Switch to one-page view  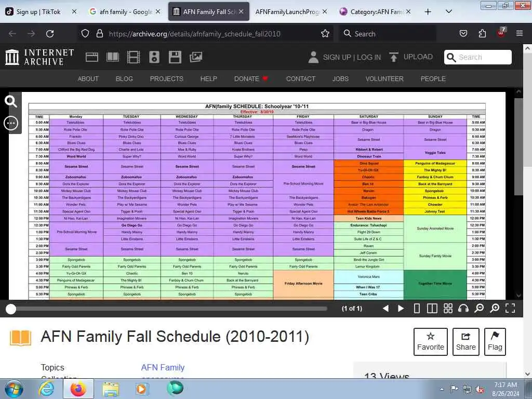coord(417,309)
